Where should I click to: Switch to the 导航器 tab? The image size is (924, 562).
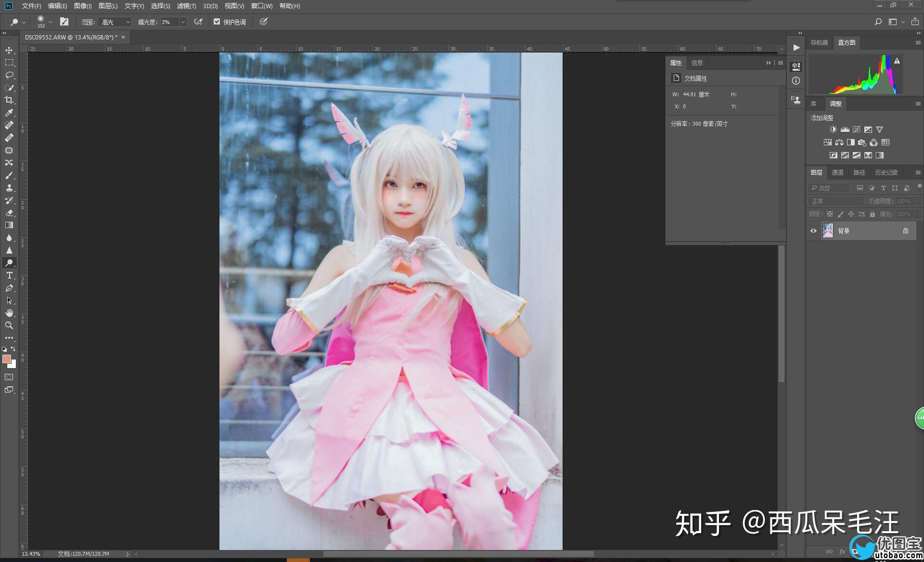click(819, 42)
